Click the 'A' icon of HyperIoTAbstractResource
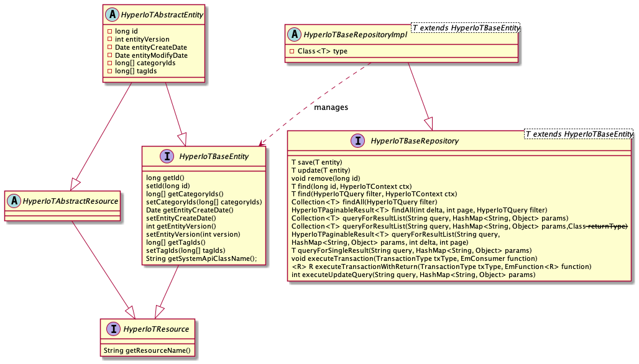Screen dimensions: 639x364 coord(13,201)
